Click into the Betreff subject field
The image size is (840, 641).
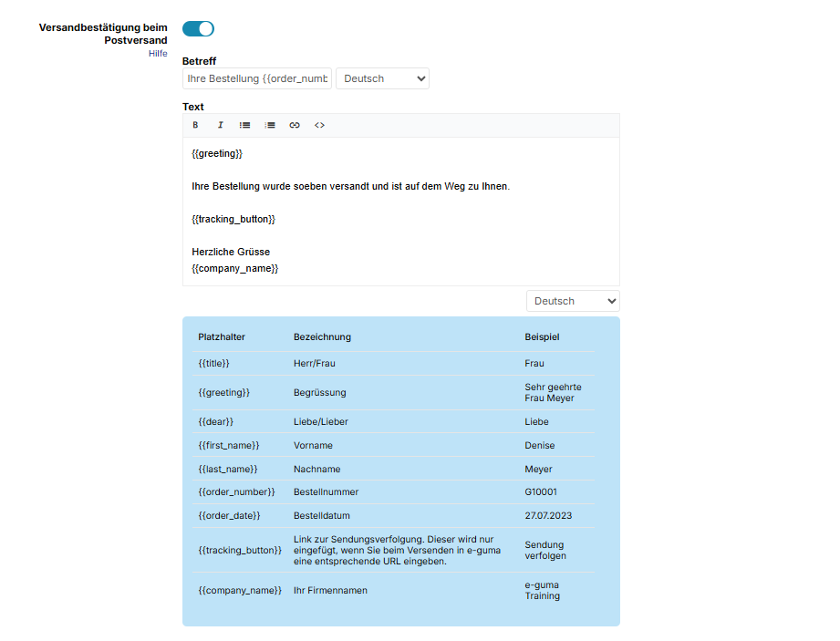[257, 78]
